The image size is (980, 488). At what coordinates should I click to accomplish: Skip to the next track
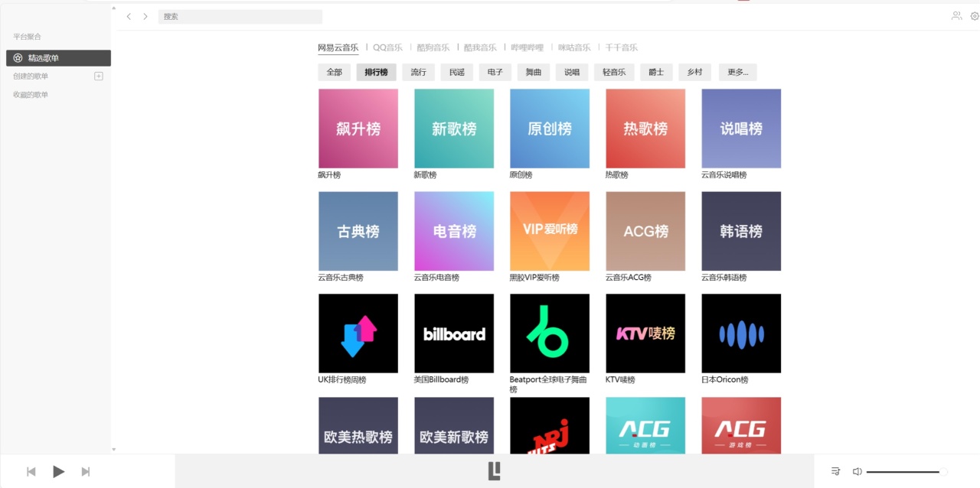86,471
